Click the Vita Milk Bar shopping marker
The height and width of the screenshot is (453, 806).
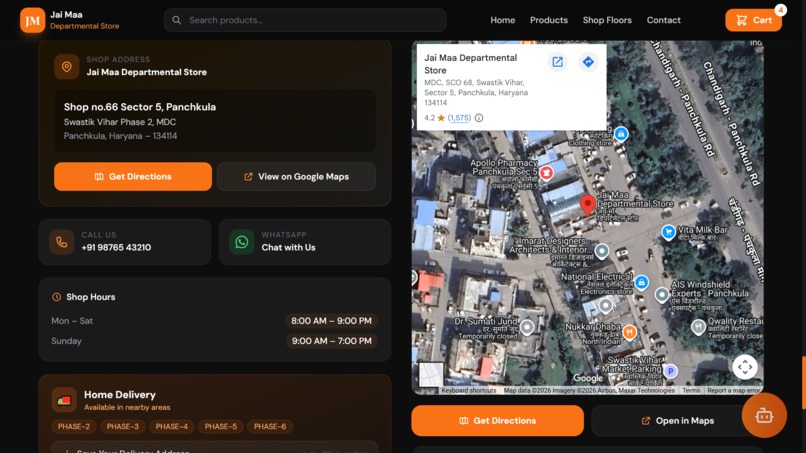[668, 232]
